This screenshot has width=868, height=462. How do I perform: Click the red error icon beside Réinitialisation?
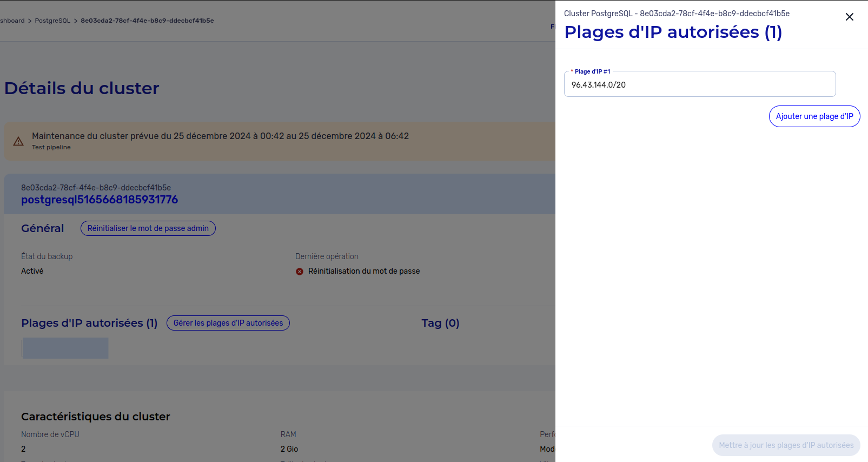pyautogui.click(x=300, y=272)
